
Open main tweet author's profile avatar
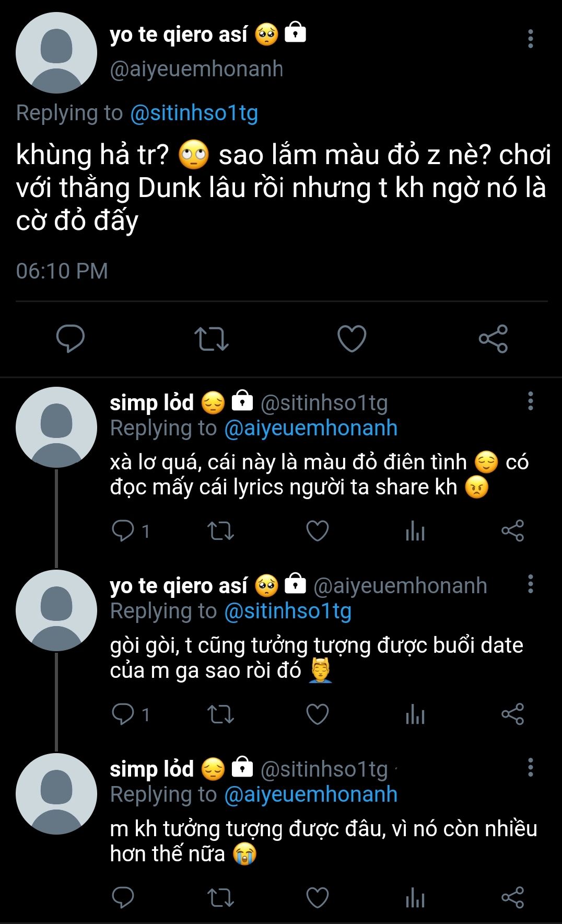(x=56, y=53)
